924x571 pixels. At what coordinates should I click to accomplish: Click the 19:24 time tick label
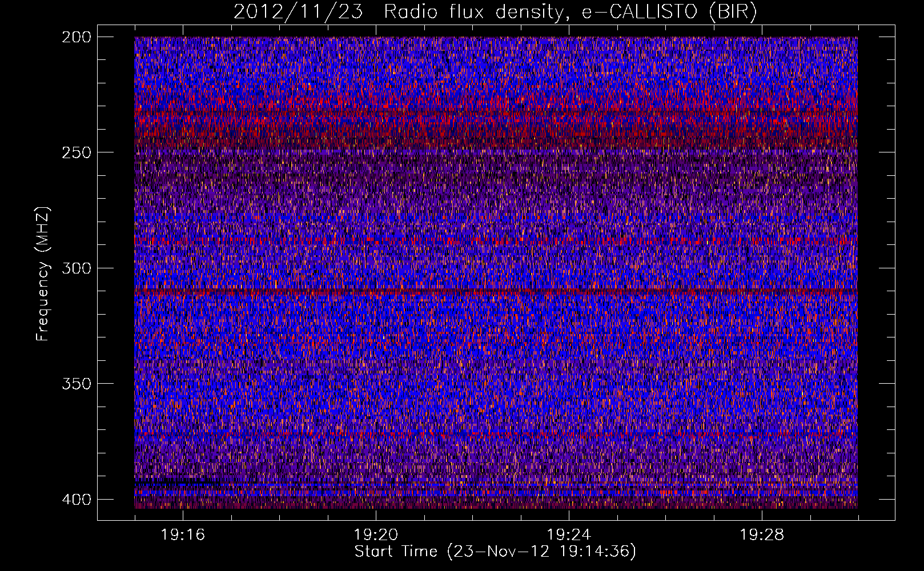click(569, 535)
